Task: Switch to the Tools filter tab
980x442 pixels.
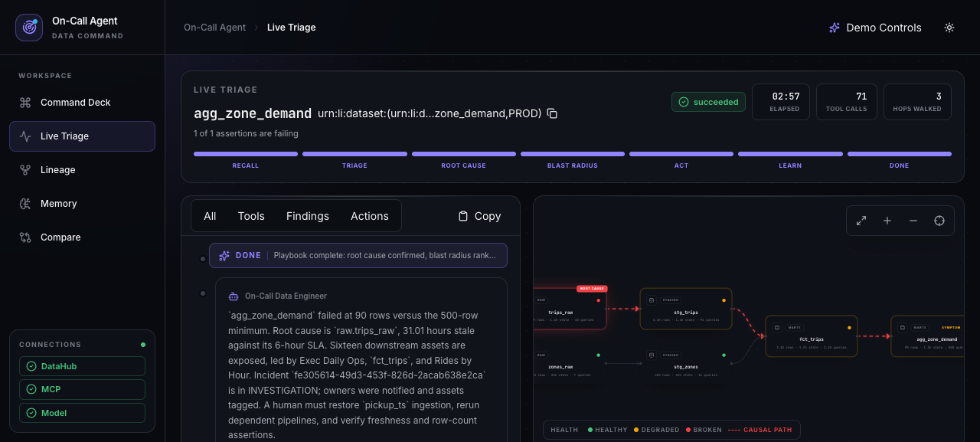Action: pos(251,216)
